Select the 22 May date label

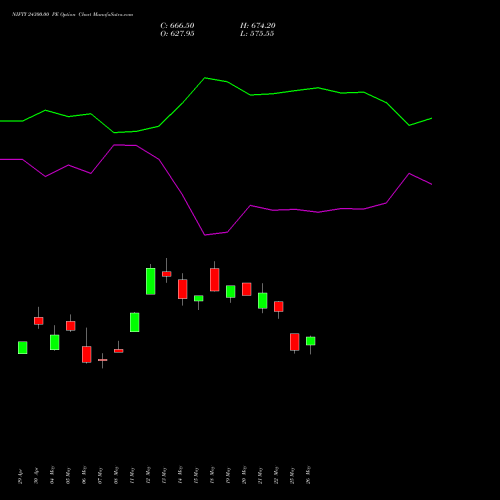277,475
